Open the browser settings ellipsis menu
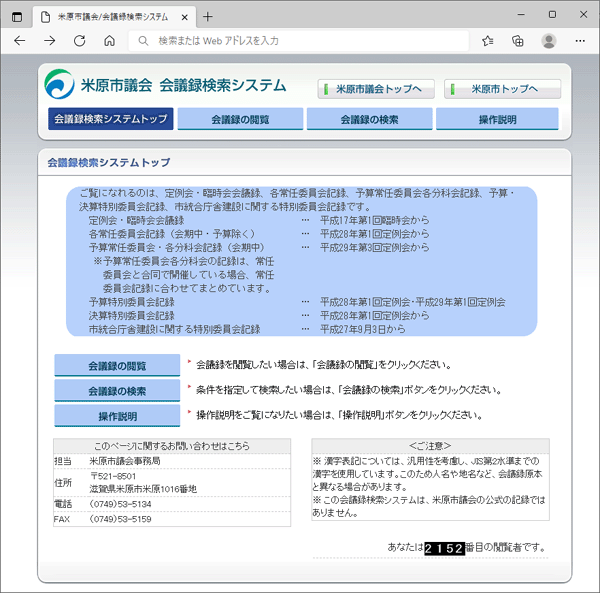The height and width of the screenshot is (593, 600). 580,41
